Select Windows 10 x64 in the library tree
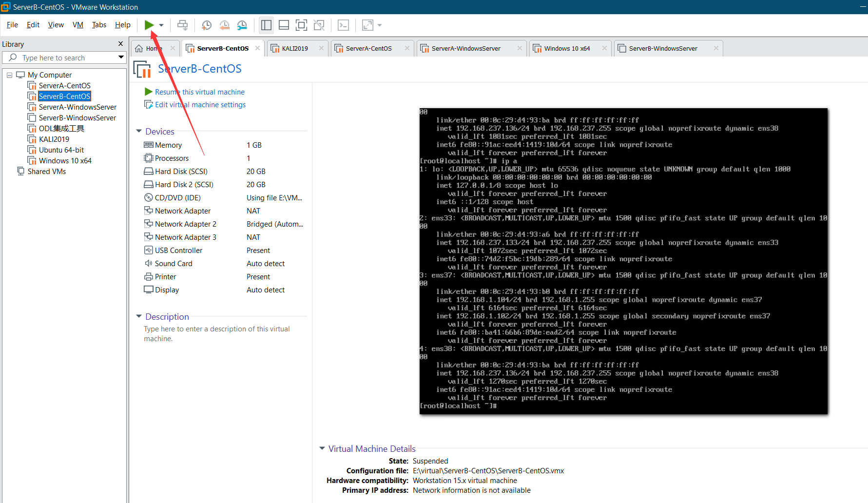Screen dimensions: 868x503 point(65,161)
